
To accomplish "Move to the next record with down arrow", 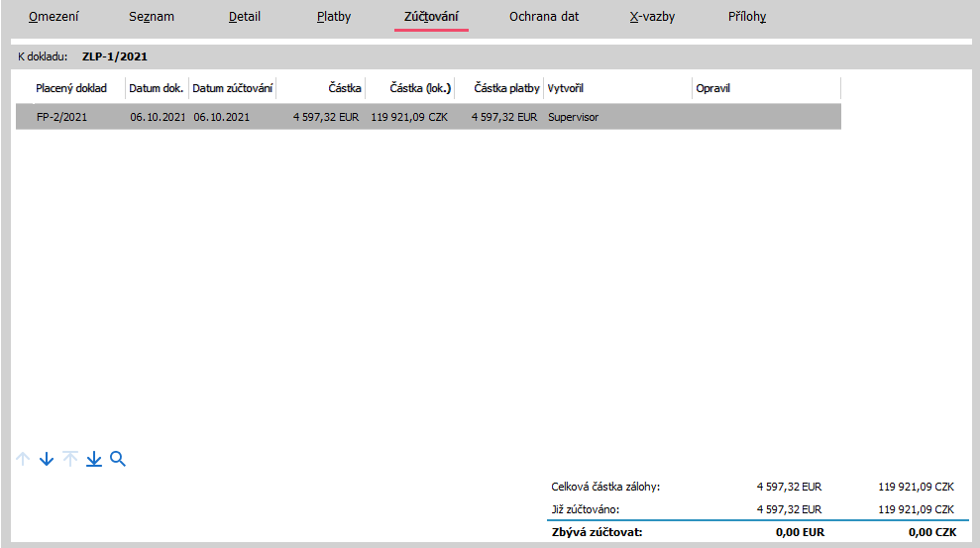I will pyautogui.click(x=47, y=459).
